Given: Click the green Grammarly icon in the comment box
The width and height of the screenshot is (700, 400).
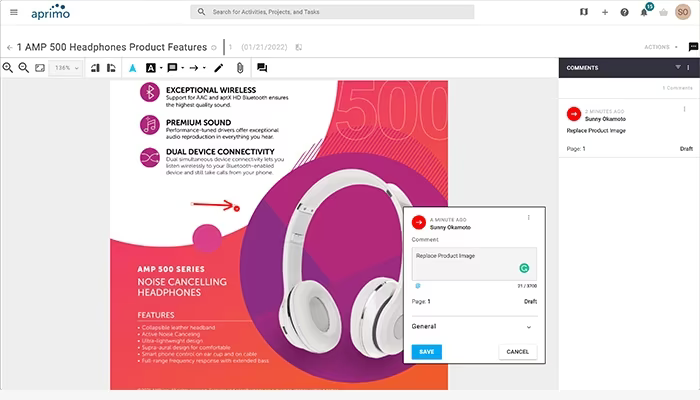Looking at the screenshot, I should [x=524, y=268].
